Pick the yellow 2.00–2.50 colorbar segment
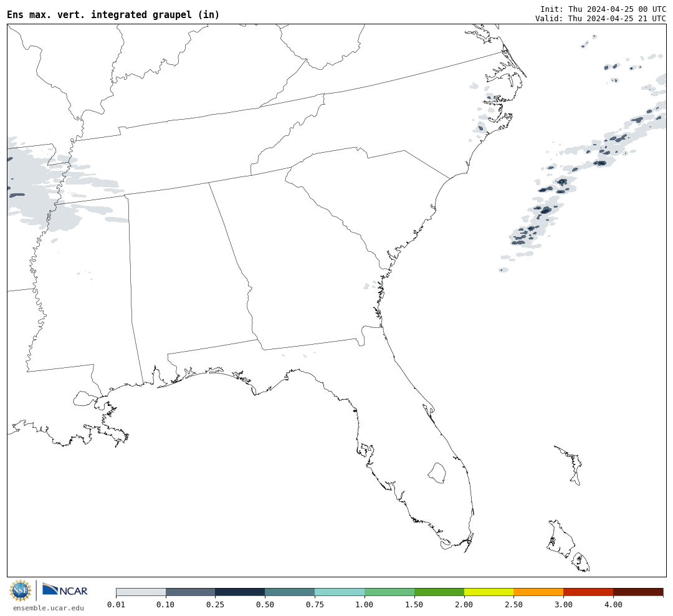Screen dimensions: 673x616 tap(489, 592)
